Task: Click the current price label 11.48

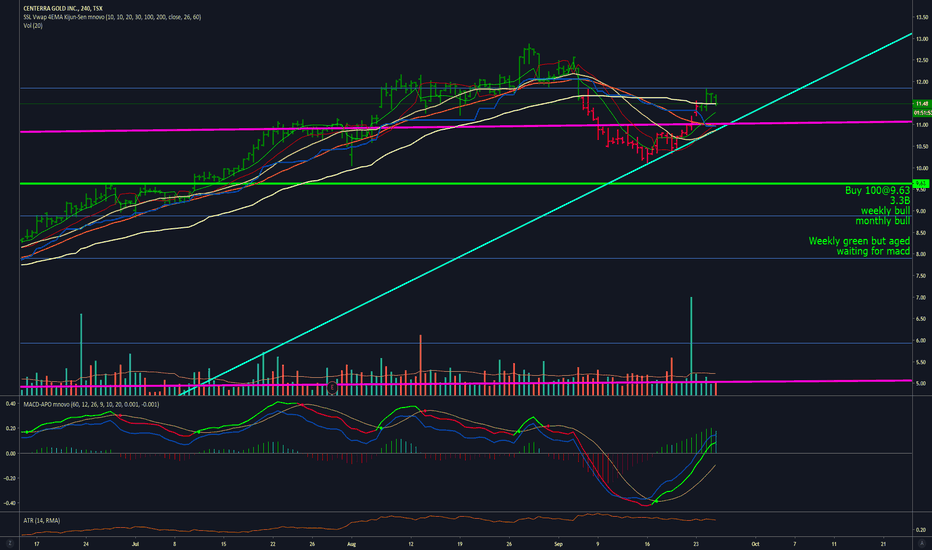Action: tap(922, 103)
